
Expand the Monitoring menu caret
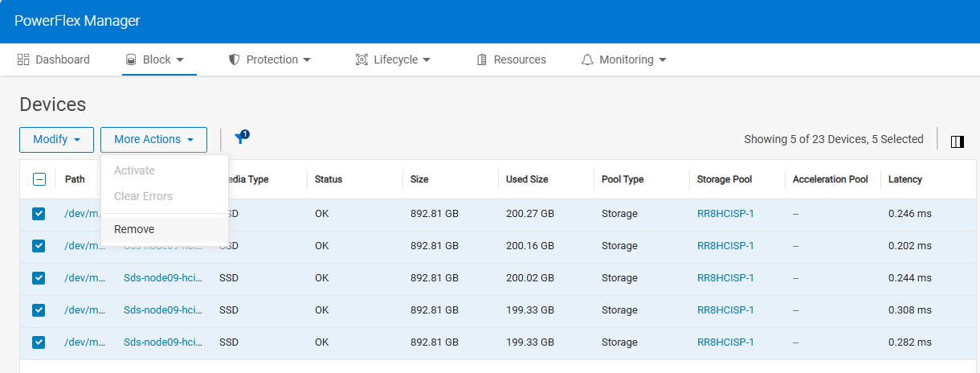662,60
